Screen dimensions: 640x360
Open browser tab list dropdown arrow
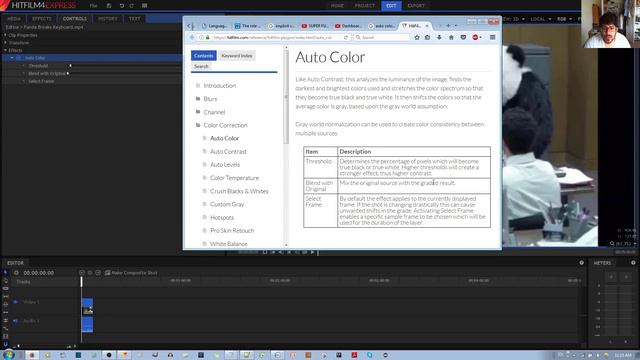point(456,26)
